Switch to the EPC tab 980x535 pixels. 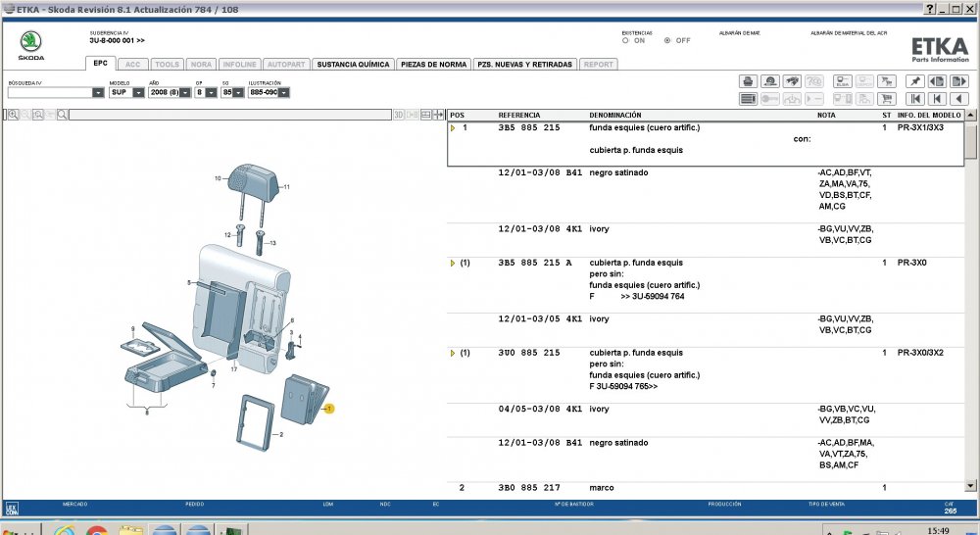[x=100, y=63]
